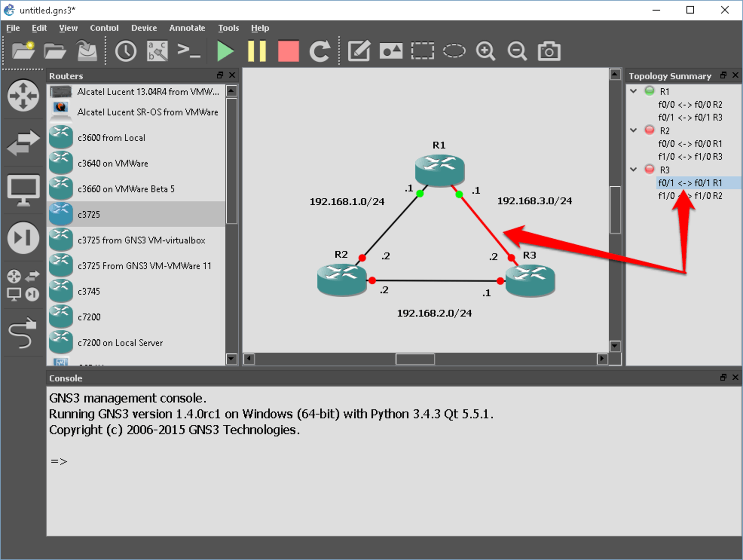This screenshot has width=743, height=560.
Task: Start all devices with green play button
Action: tap(226, 51)
